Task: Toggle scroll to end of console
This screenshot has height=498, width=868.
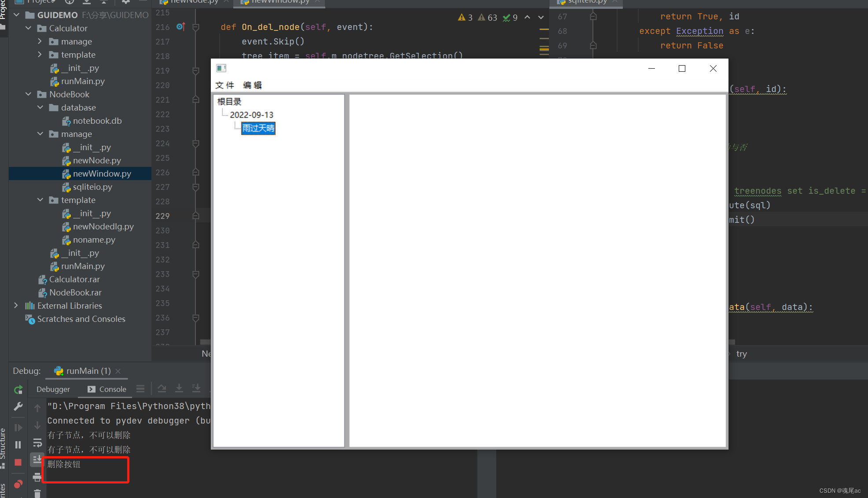Action: [x=37, y=459]
